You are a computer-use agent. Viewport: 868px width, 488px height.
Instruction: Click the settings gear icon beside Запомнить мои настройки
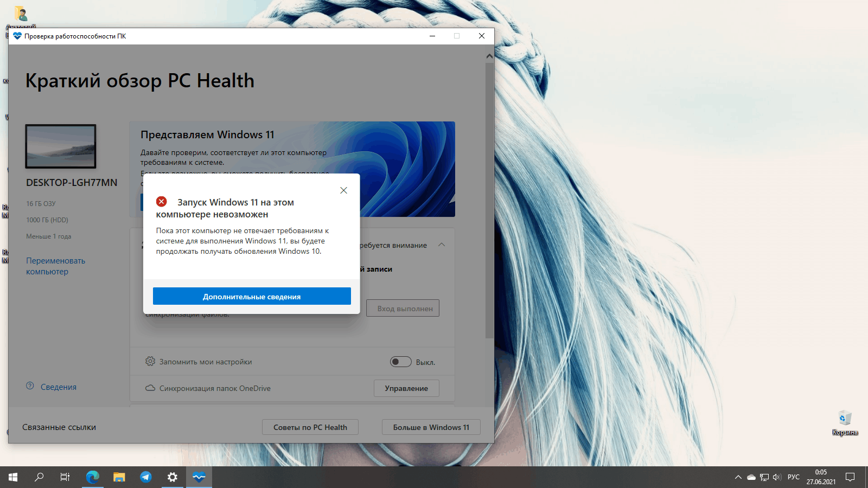click(150, 361)
